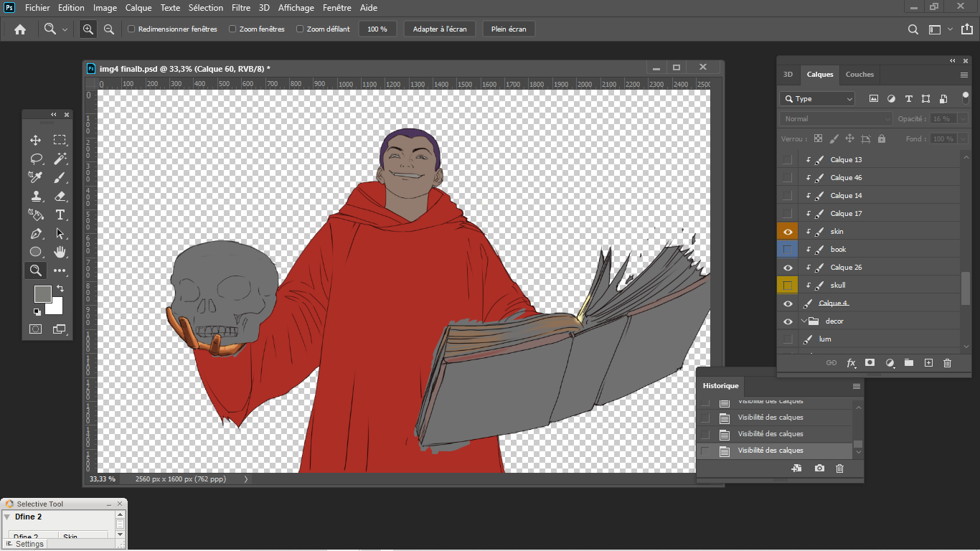
Task: Open the layer Type filter dropdown
Action: pyautogui.click(x=818, y=99)
